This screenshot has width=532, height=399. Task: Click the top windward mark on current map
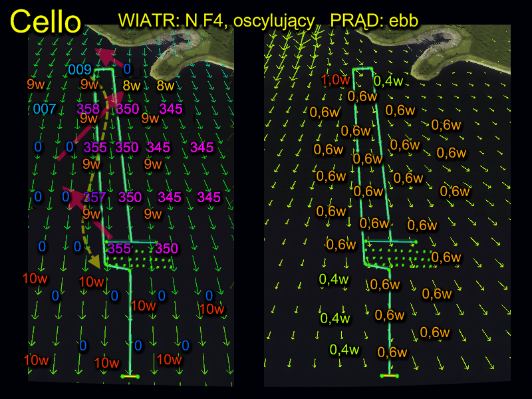click(x=361, y=69)
